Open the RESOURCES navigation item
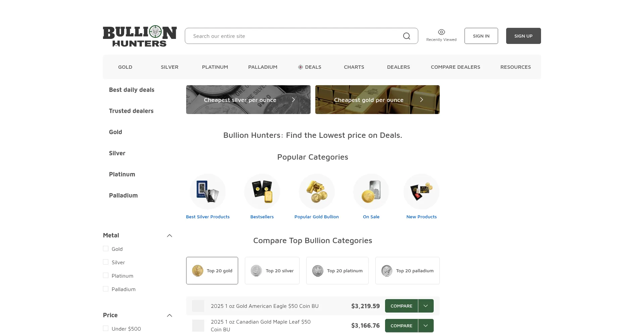644x333 pixels. click(x=516, y=67)
